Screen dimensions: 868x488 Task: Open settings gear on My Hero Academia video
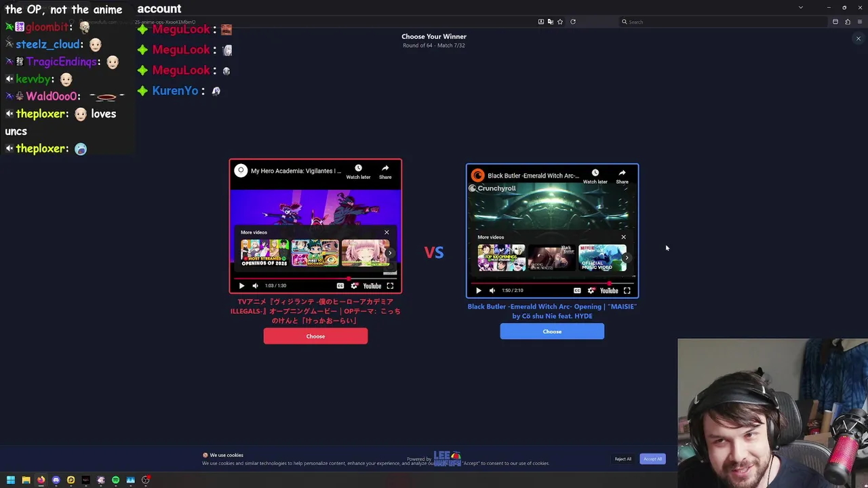pyautogui.click(x=354, y=286)
